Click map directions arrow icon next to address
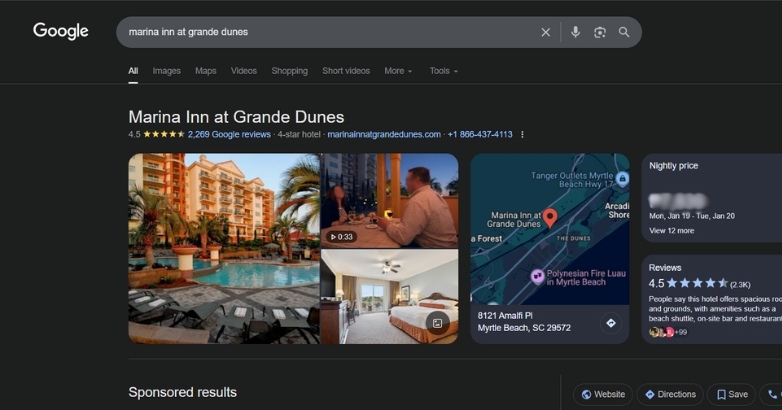782x410 pixels. (x=611, y=323)
